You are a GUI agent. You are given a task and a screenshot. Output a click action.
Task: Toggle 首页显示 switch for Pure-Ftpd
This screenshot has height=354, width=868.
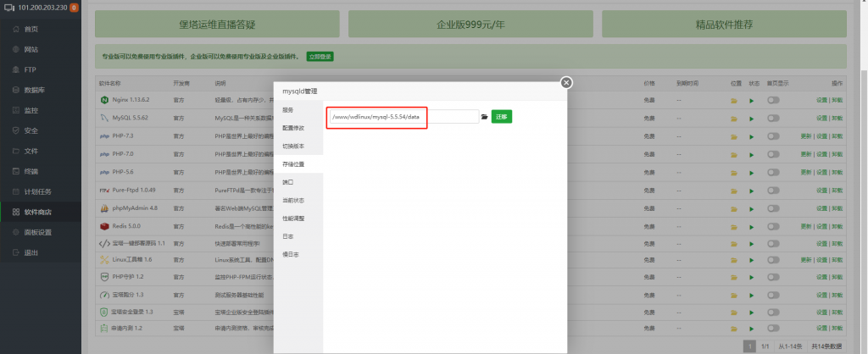click(773, 191)
